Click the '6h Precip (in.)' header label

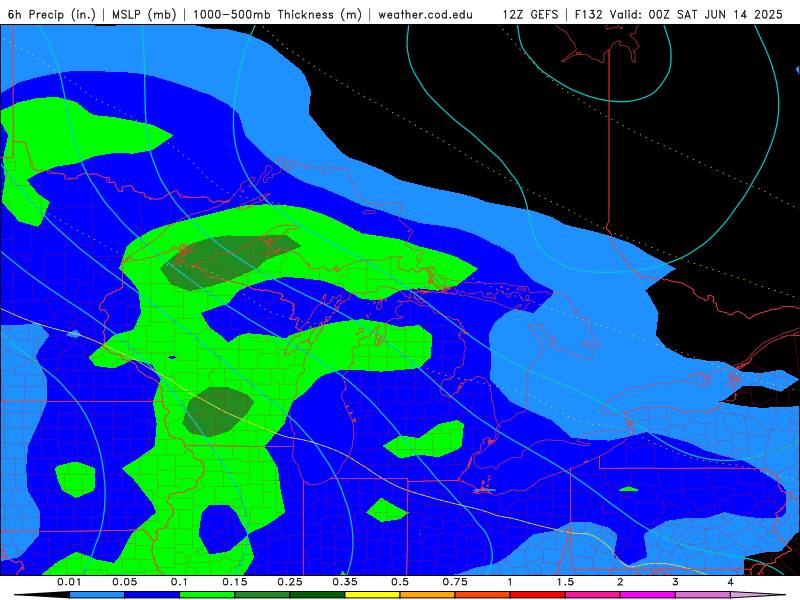click(x=52, y=14)
